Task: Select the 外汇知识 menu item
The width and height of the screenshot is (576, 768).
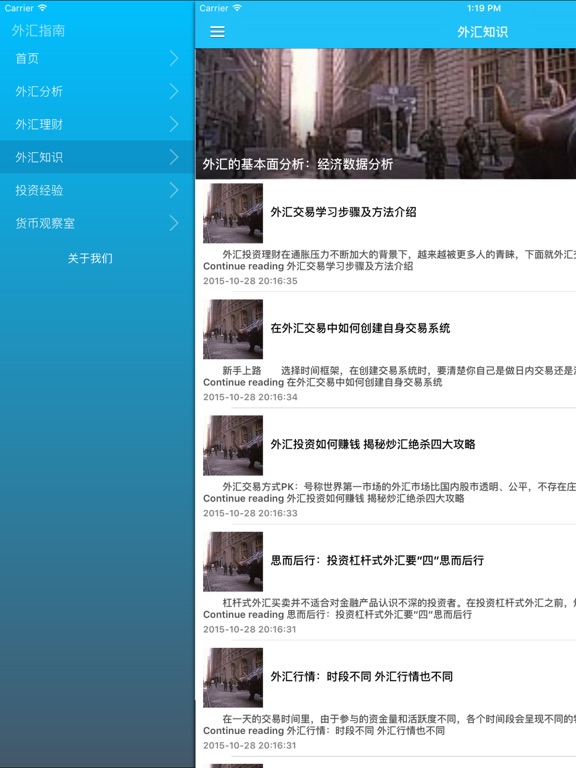Action: (x=97, y=157)
